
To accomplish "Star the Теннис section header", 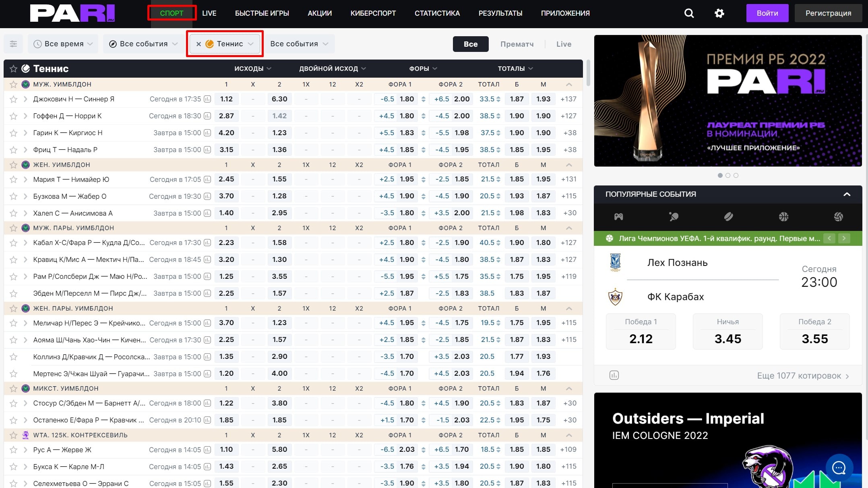I will [x=13, y=69].
